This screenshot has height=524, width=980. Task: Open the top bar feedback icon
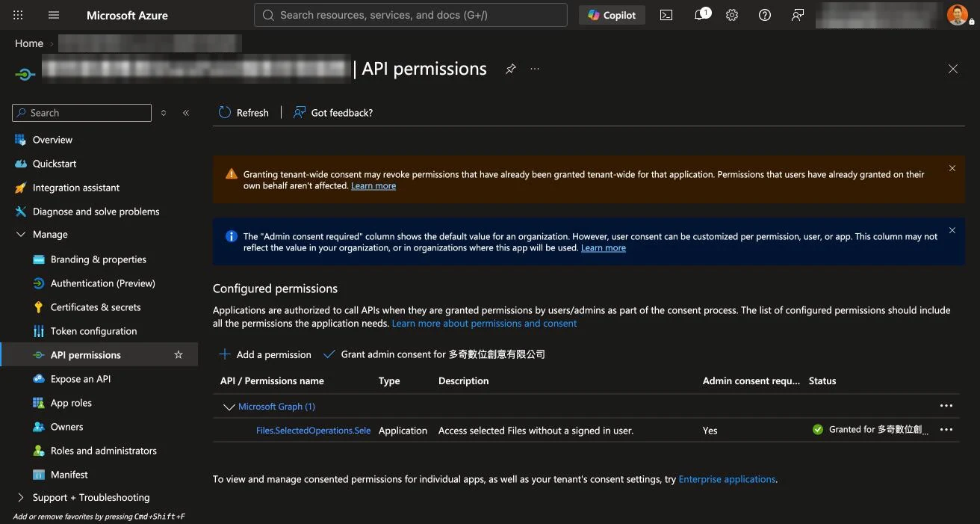[798, 15]
